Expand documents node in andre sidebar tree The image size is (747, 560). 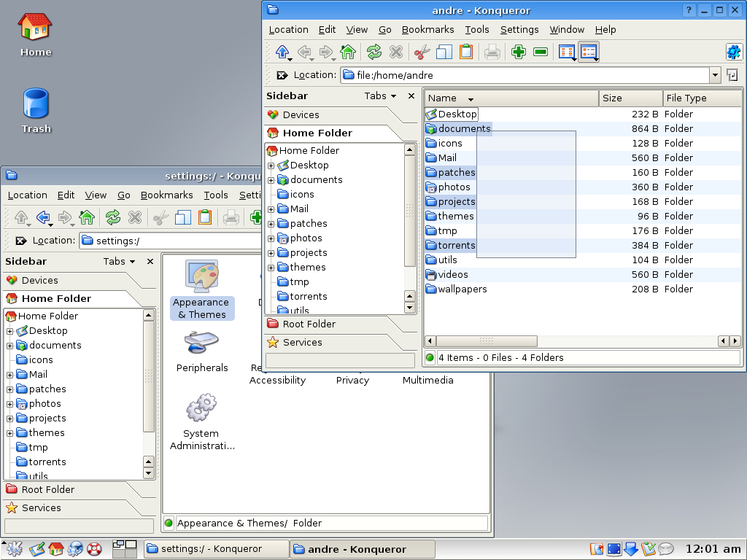(x=271, y=181)
